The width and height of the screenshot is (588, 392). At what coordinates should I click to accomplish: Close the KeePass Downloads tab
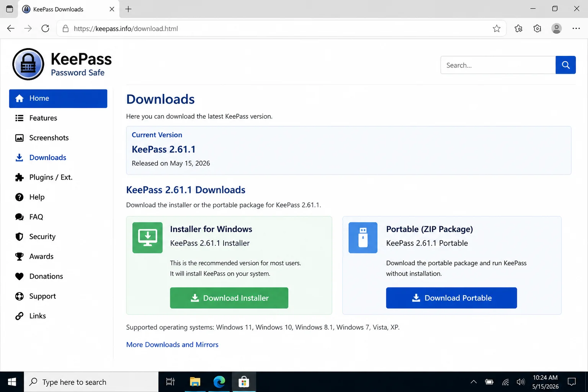click(112, 9)
